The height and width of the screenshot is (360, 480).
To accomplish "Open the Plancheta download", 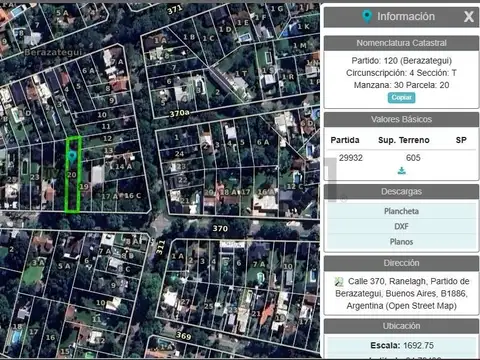I will coord(401,211).
